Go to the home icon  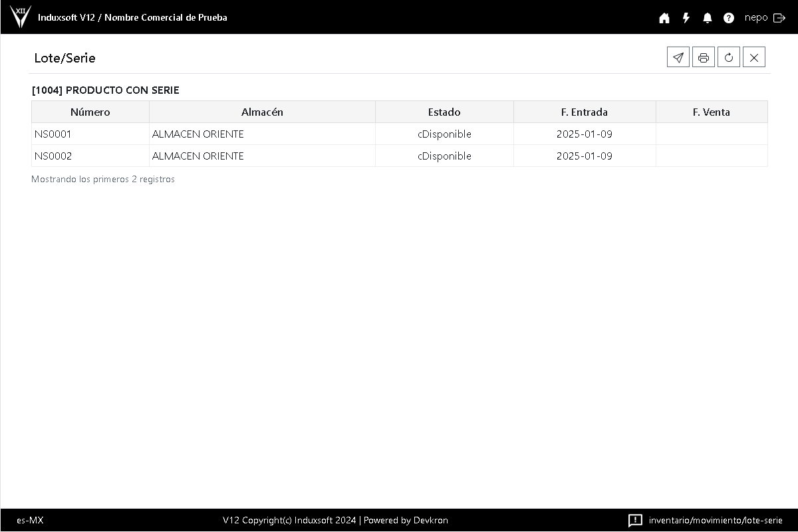click(664, 18)
